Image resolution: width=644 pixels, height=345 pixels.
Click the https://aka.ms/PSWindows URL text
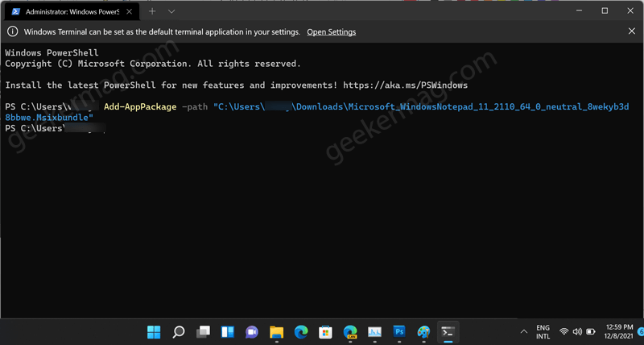406,85
